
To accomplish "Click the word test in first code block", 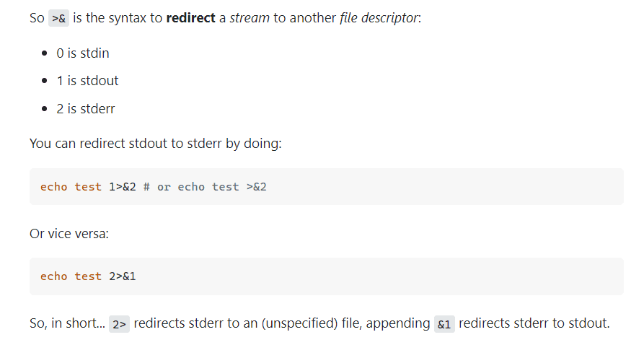I will (88, 187).
